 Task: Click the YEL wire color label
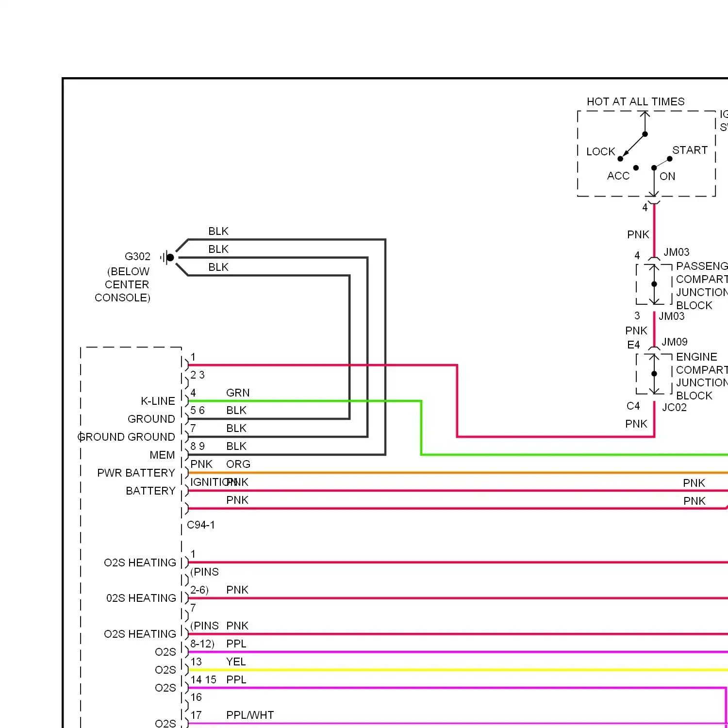click(236, 662)
